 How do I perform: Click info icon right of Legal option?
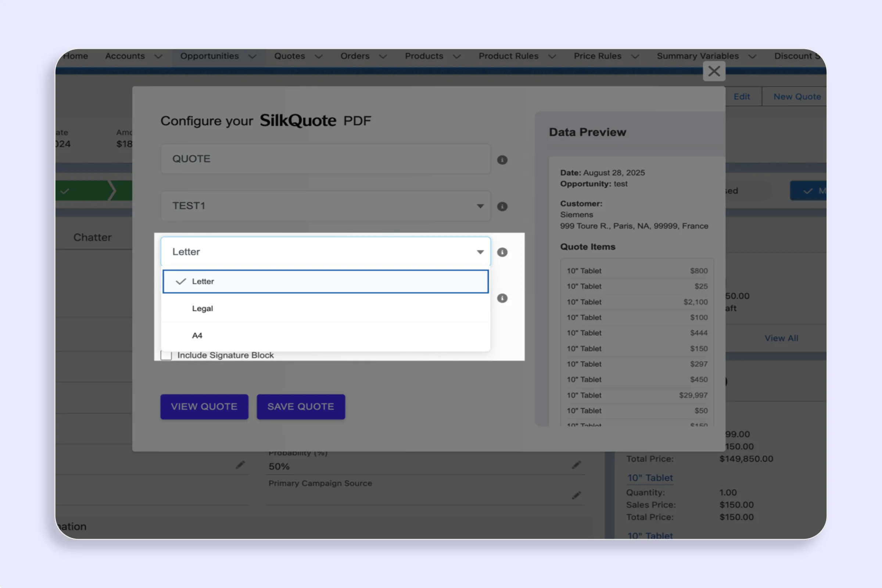502,298
